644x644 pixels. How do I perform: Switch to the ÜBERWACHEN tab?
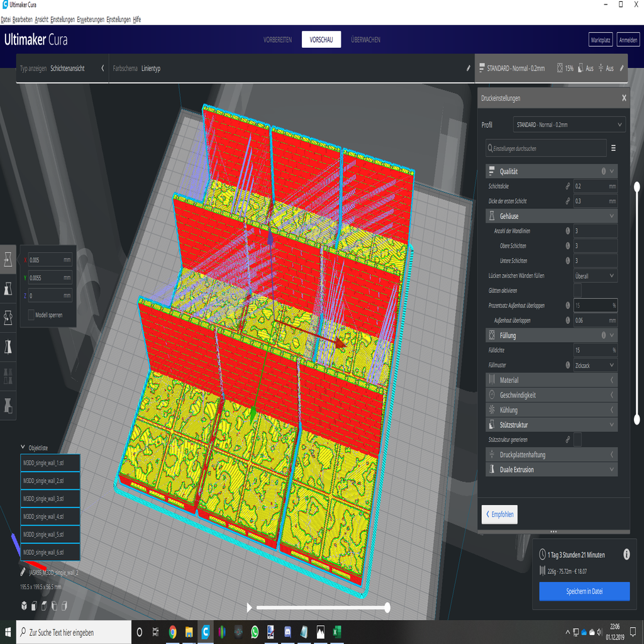(x=365, y=40)
